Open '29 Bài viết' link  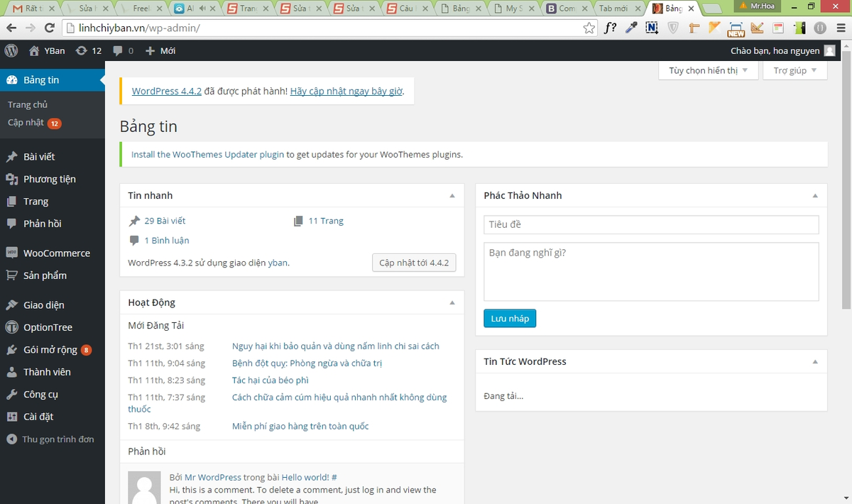click(165, 221)
